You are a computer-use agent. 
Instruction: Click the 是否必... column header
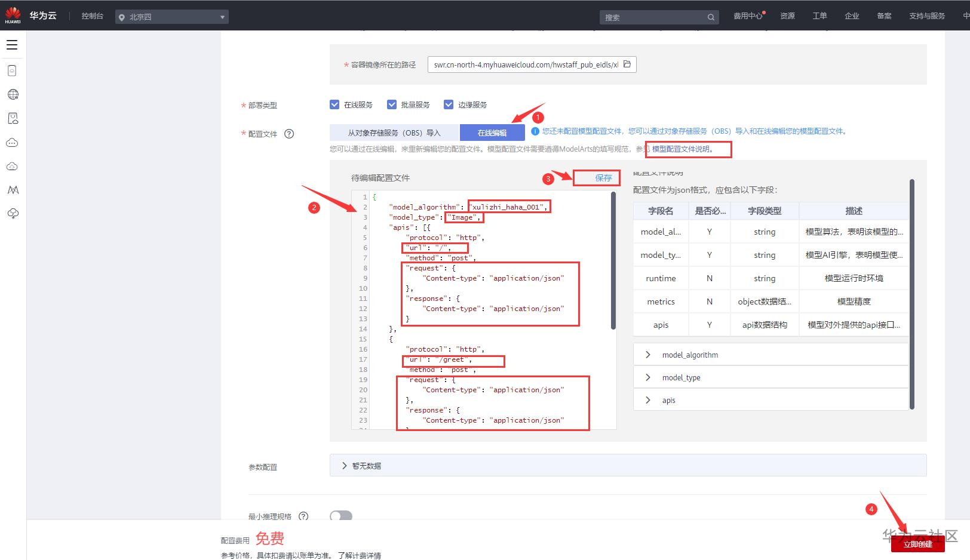point(710,211)
